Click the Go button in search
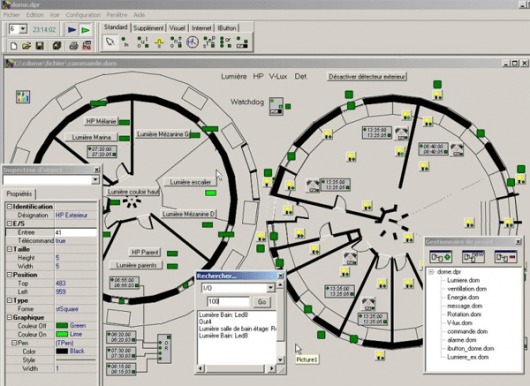The height and width of the screenshot is (386, 530). (262, 302)
